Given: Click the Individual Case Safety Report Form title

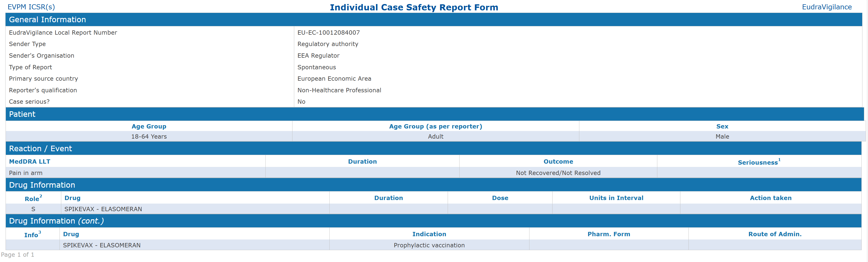Looking at the screenshot, I should [414, 7].
